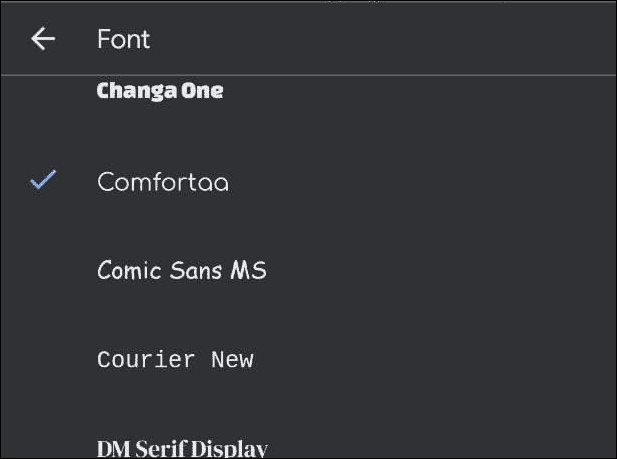This screenshot has height=459, width=617.
Task: Go back using the left arrow icon
Action: pos(43,39)
